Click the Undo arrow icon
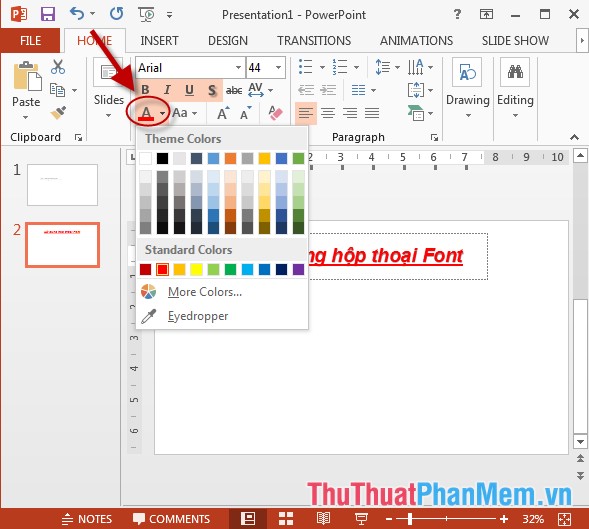This screenshot has height=529, width=589. pyautogui.click(x=77, y=14)
